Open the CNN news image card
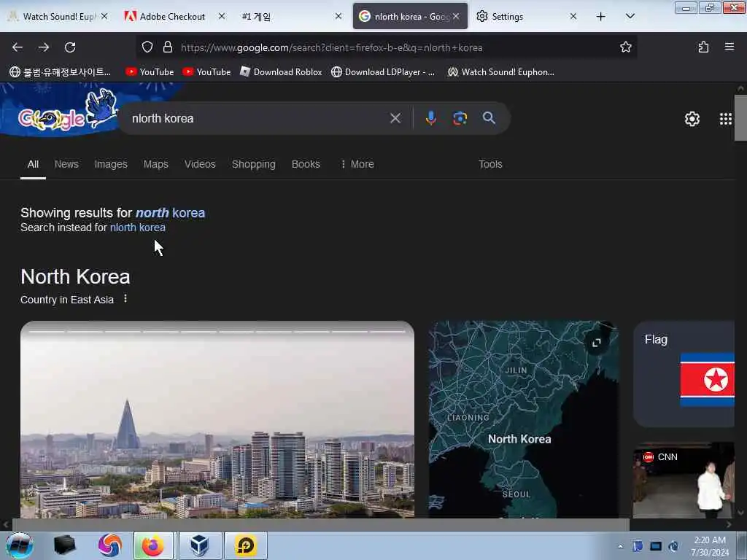 pos(684,480)
